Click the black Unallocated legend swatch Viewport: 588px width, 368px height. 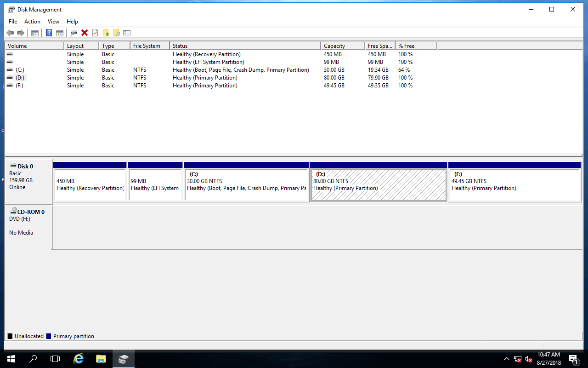[10, 336]
